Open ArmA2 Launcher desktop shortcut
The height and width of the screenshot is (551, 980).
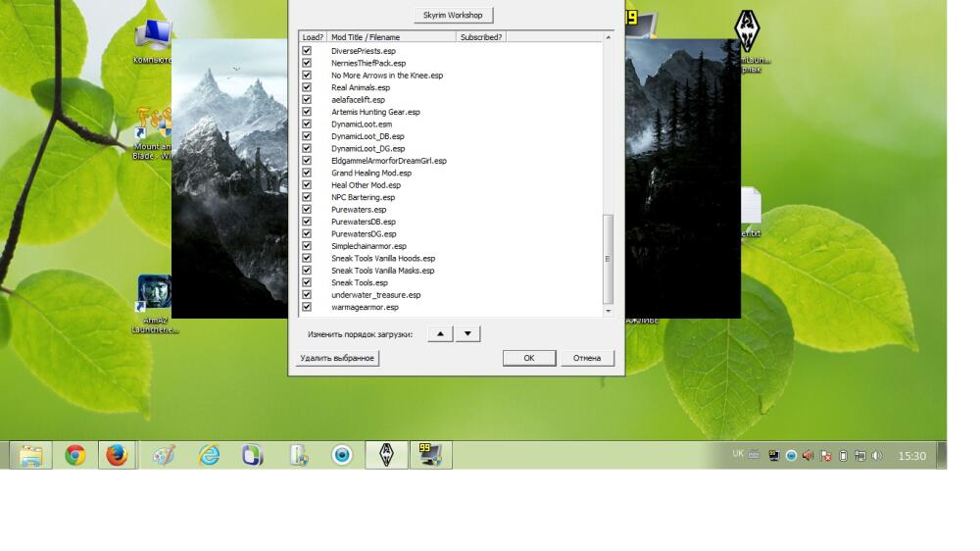point(155,304)
